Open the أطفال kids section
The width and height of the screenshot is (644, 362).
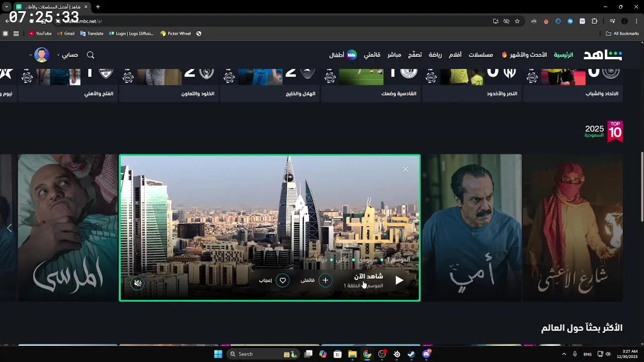click(x=343, y=55)
